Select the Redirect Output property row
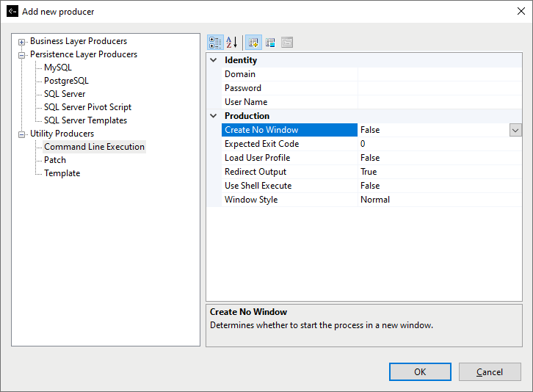Image resolution: width=533 pixels, height=392 pixels. click(x=255, y=172)
